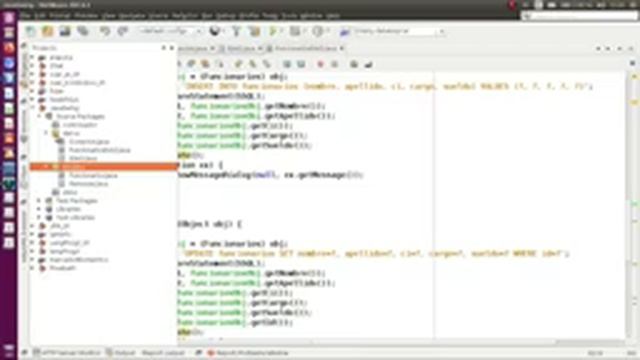Select FuncionarioDAO.java in the project tree
This screenshot has width=640, height=360.
[99, 150]
